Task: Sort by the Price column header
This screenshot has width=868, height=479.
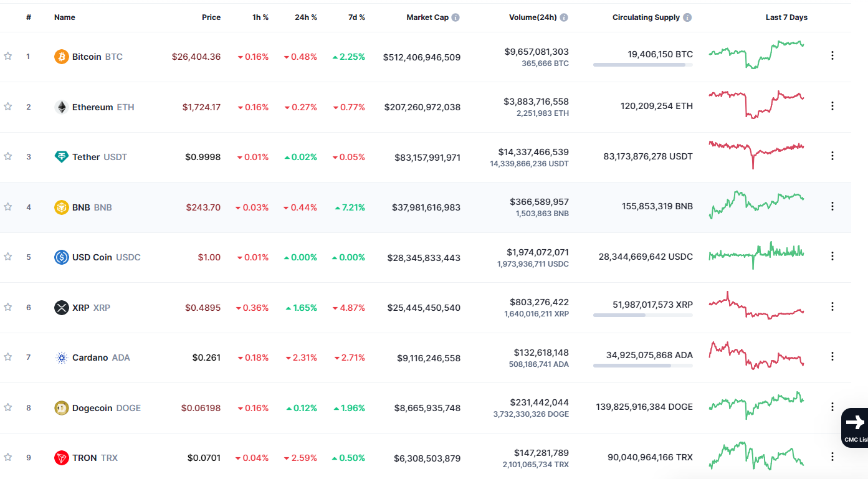Action: point(211,17)
